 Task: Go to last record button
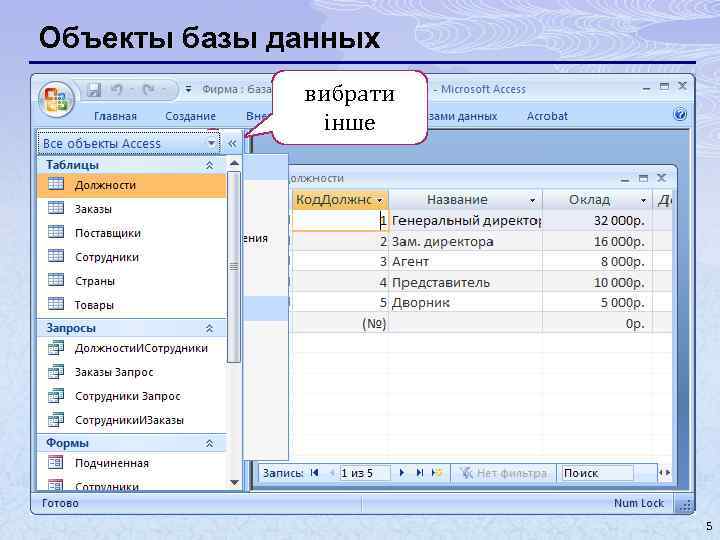pos(419,472)
